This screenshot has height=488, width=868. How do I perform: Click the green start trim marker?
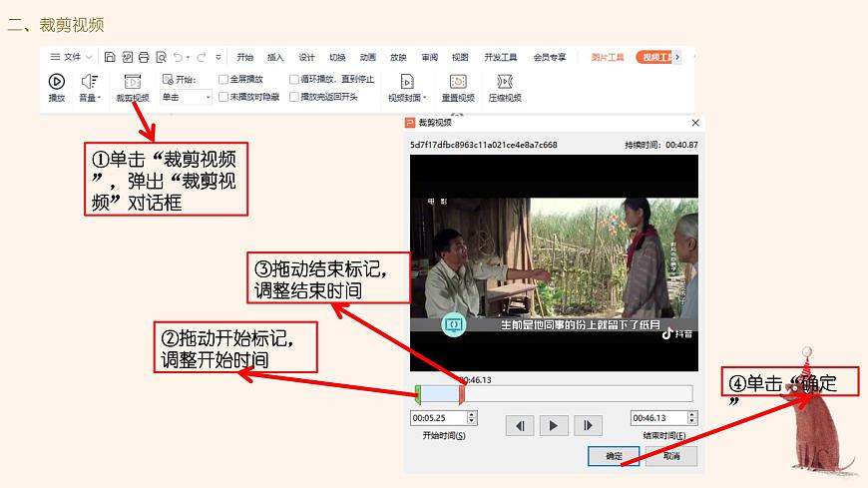click(x=418, y=394)
